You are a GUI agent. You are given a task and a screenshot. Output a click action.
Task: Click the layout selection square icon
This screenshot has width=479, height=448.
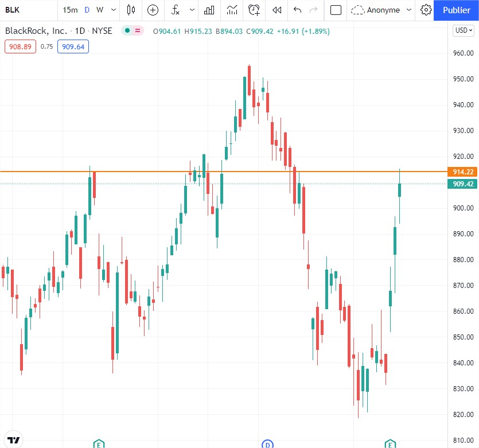[x=336, y=10]
